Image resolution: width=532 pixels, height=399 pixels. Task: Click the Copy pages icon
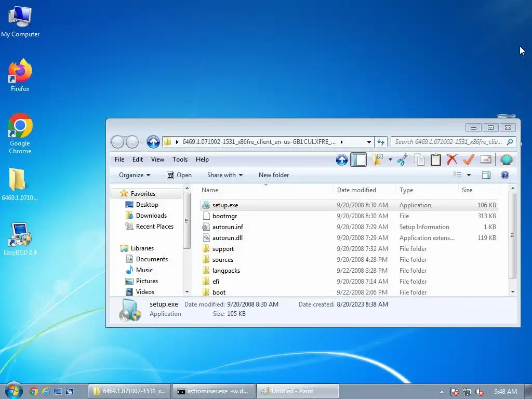pos(419,159)
